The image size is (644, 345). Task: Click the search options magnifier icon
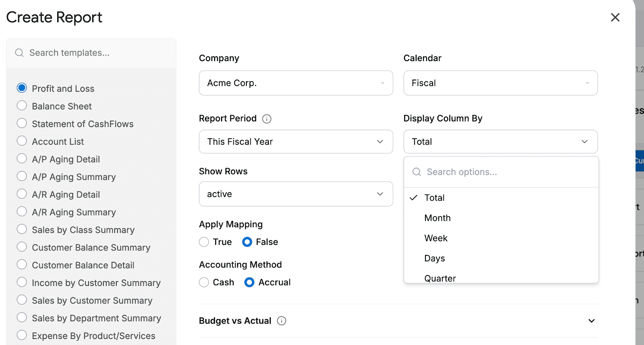point(417,172)
